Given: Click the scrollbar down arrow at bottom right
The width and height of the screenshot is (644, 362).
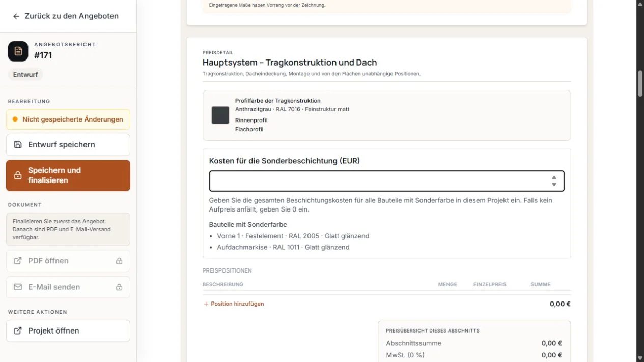Looking at the screenshot, I should pos(640,358).
